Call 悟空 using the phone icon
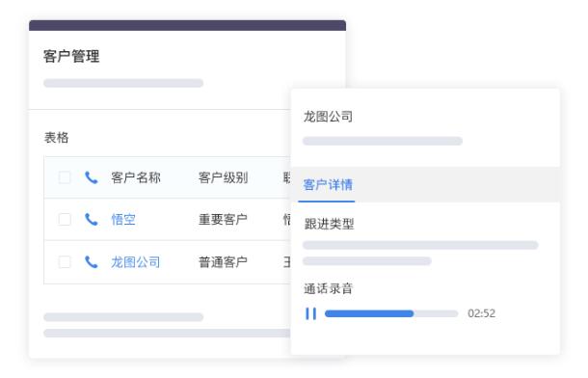 click(92, 220)
